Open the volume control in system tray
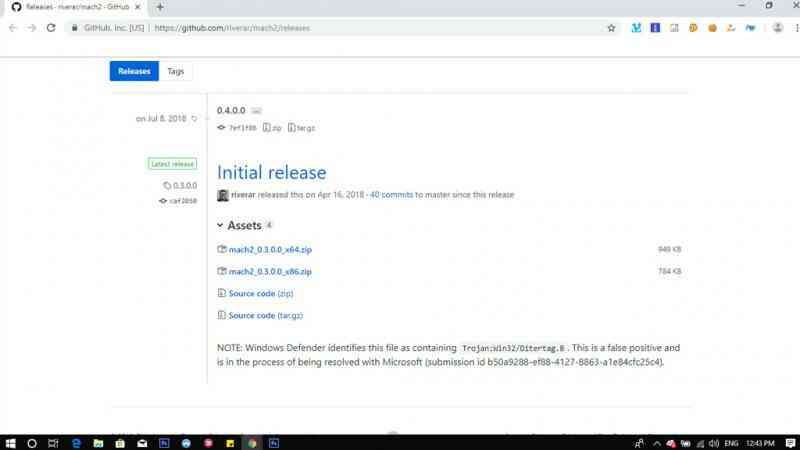The width and height of the screenshot is (800, 450). (714, 443)
